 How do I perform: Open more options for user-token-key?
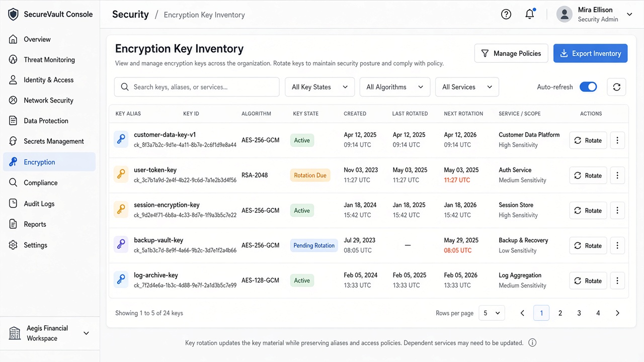(x=617, y=175)
